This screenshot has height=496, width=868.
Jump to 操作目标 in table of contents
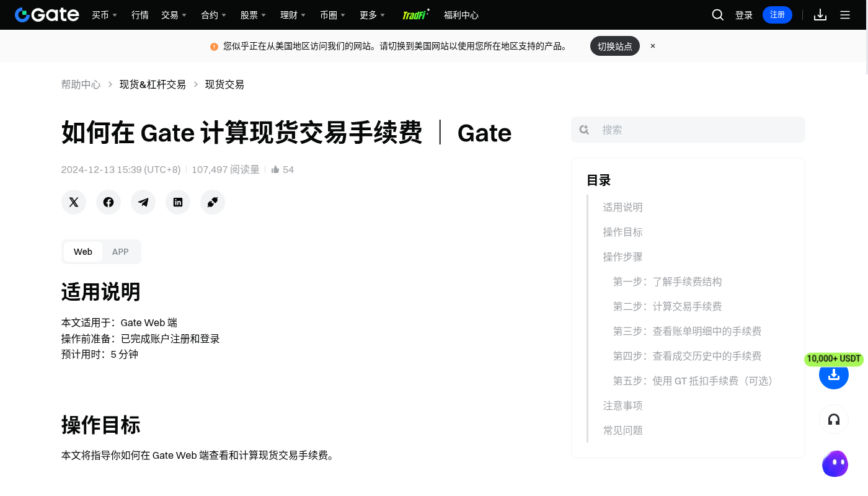622,232
